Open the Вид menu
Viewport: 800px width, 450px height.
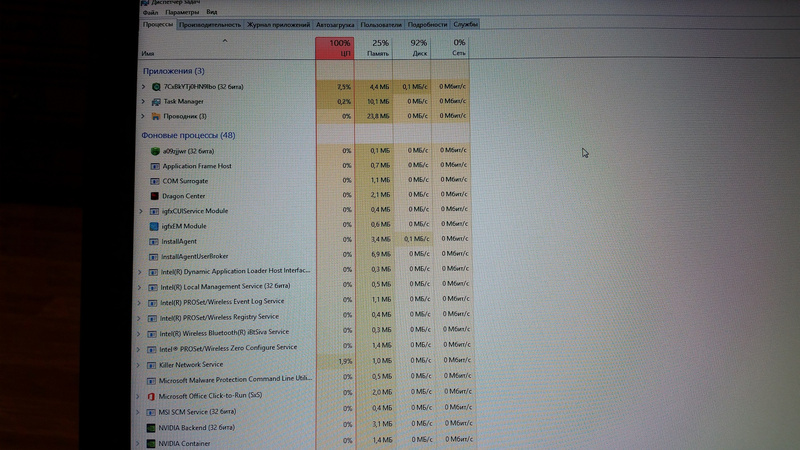(x=212, y=12)
